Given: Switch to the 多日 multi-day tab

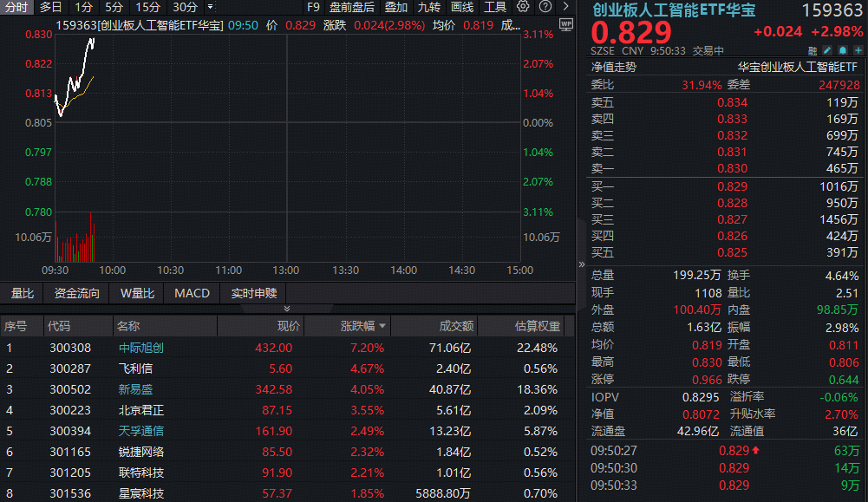Looking at the screenshot, I should click(x=50, y=7).
